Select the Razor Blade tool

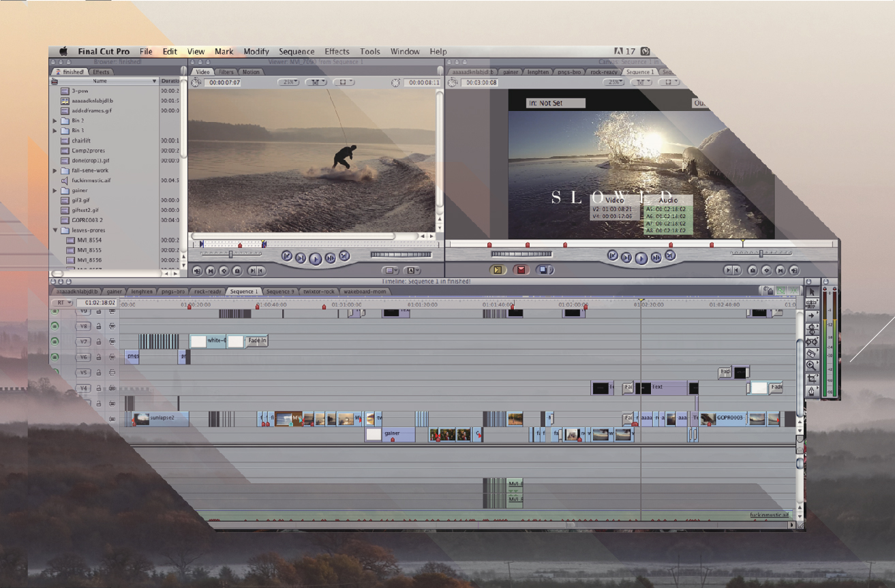coord(812,354)
